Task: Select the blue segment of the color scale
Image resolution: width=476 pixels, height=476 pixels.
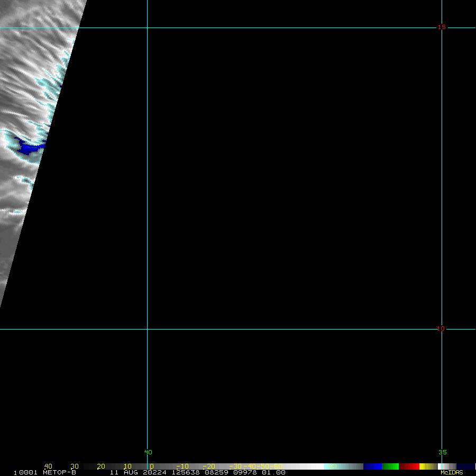Action: coord(372,466)
